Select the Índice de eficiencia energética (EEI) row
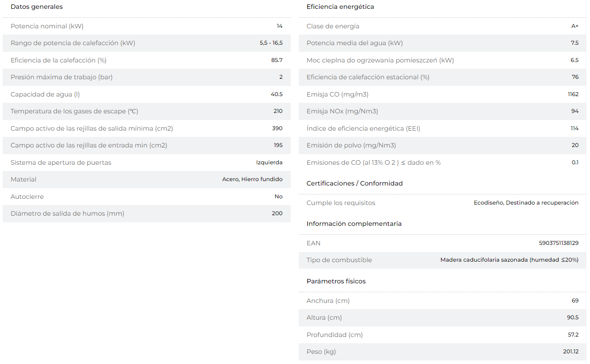This screenshot has width=590, height=364. coord(442,128)
